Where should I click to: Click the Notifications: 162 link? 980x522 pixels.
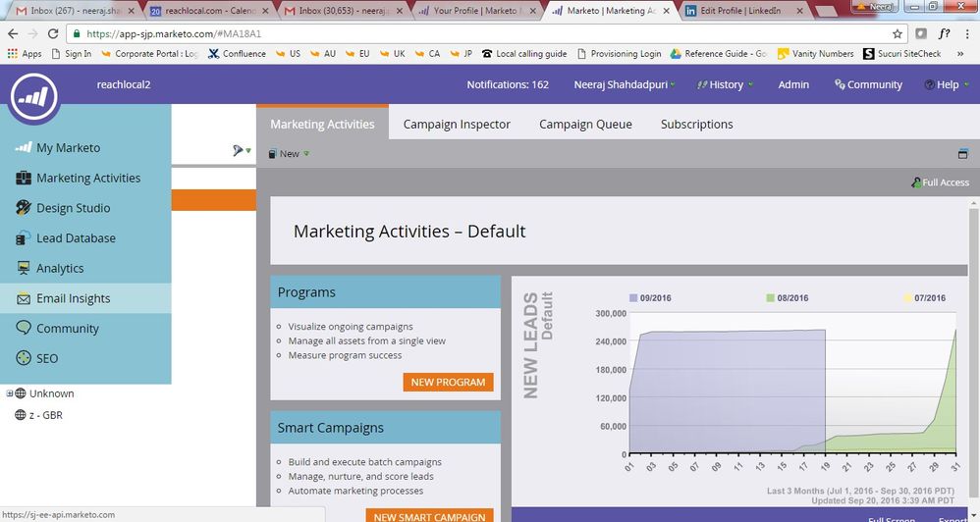(x=508, y=84)
